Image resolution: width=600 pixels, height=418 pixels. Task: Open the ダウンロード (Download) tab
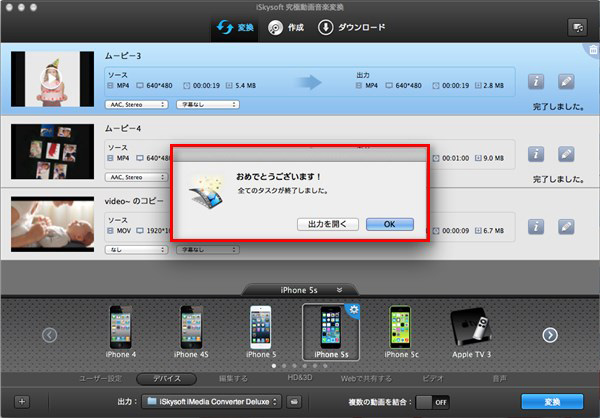pyautogui.click(x=351, y=28)
